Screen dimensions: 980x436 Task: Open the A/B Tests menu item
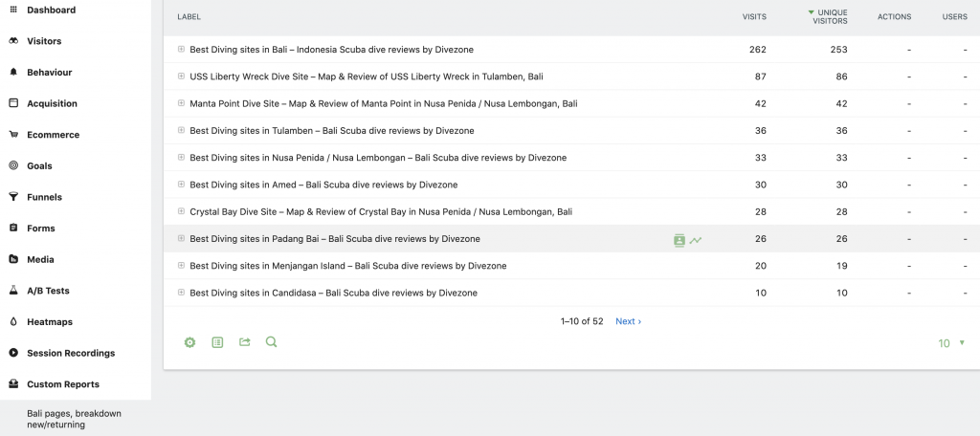pyautogui.click(x=48, y=291)
